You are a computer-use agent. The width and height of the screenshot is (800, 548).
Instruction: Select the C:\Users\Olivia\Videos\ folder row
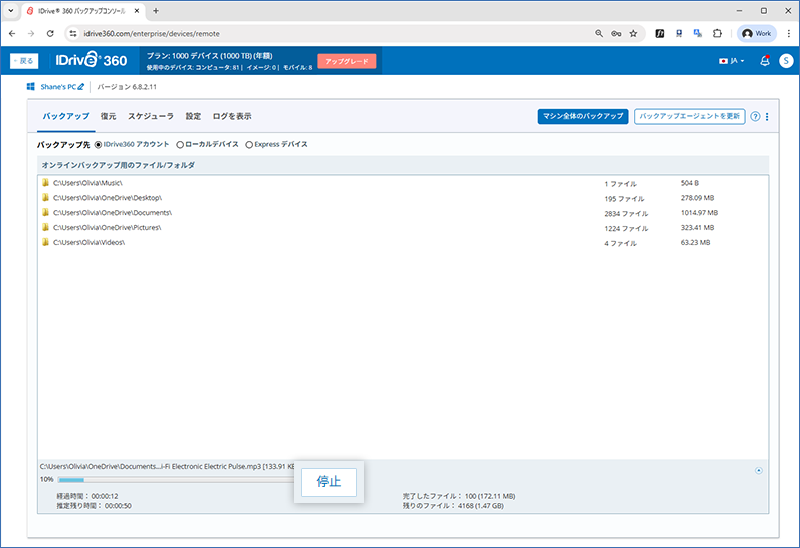[x=88, y=243]
